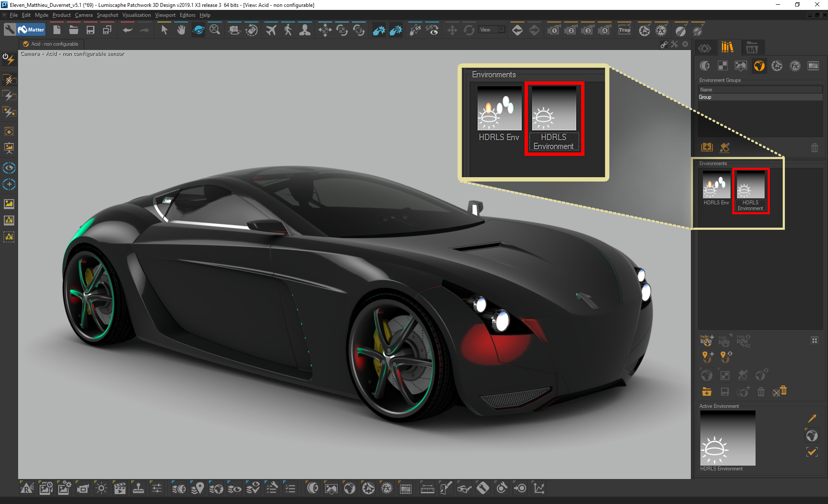Open the graph chart editor in bottom toolbar
Image resolution: width=828 pixels, height=504 pixels.
[x=539, y=488]
